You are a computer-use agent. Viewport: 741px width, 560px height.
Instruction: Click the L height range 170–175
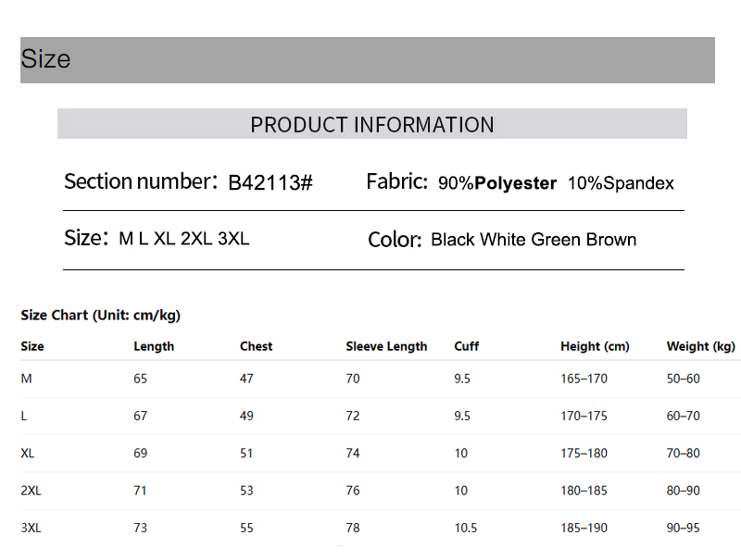[x=584, y=416]
